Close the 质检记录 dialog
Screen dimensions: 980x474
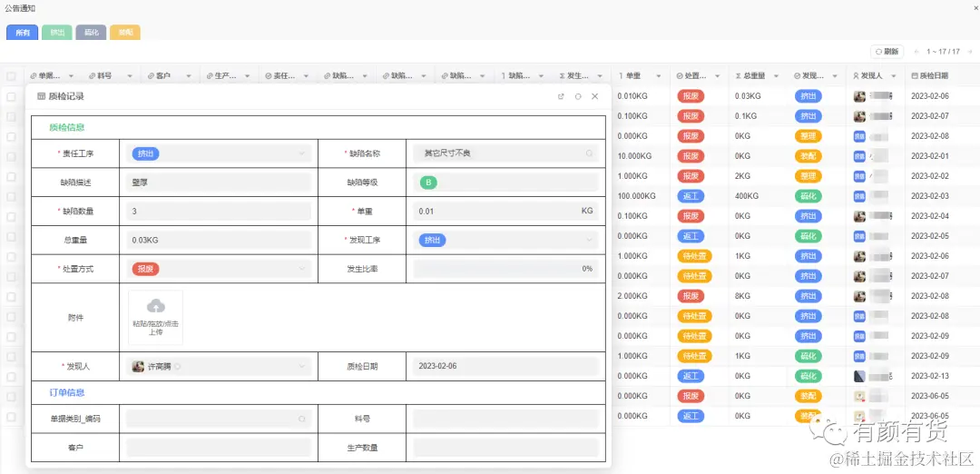595,96
